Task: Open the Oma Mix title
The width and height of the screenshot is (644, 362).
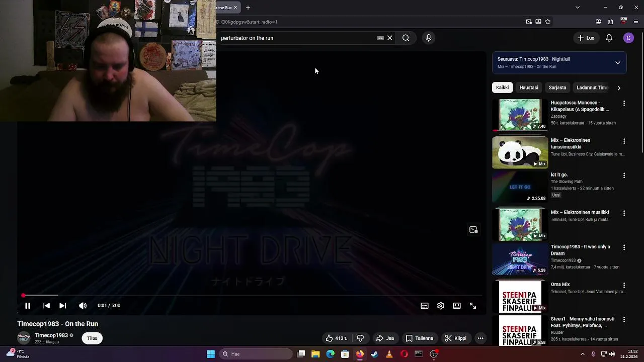Action: point(560,285)
